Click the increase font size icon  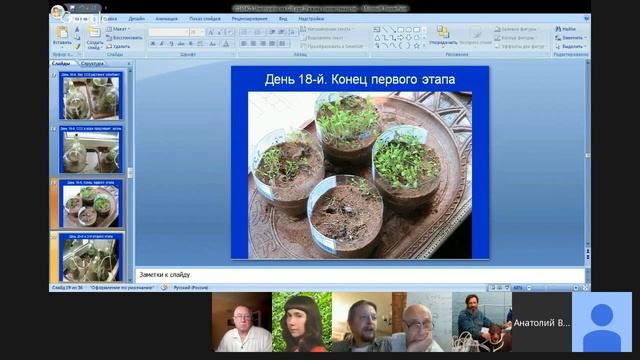pos(211,32)
